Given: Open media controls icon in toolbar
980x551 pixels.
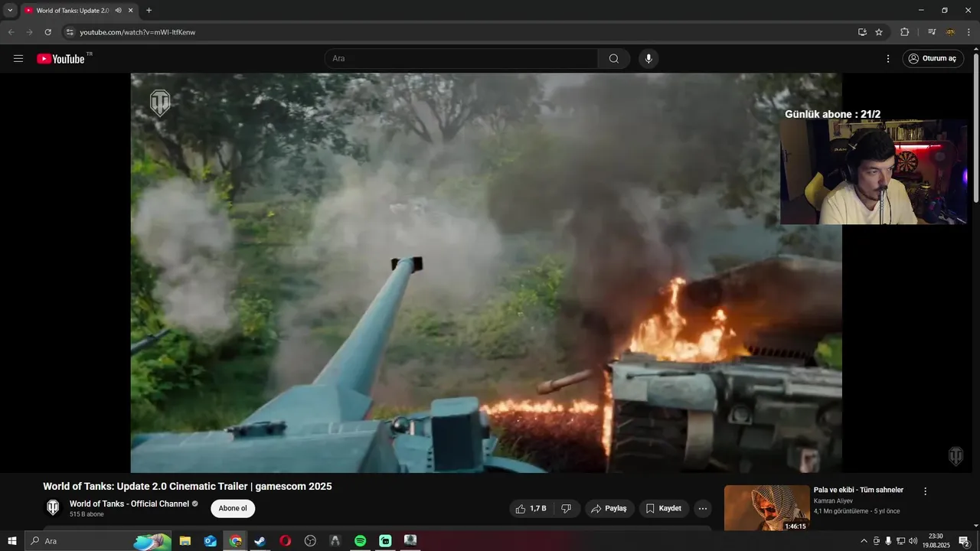Looking at the screenshot, I should [932, 32].
